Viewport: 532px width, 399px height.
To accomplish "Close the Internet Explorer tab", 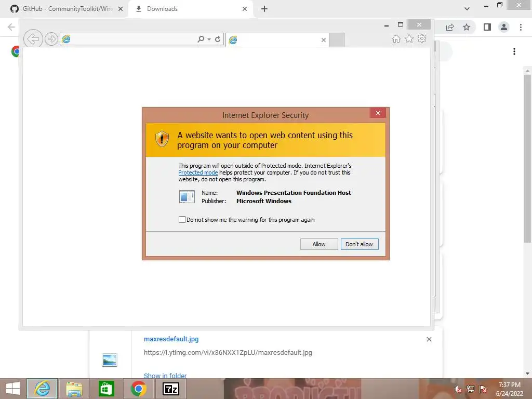I will pyautogui.click(x=324, y=40).
